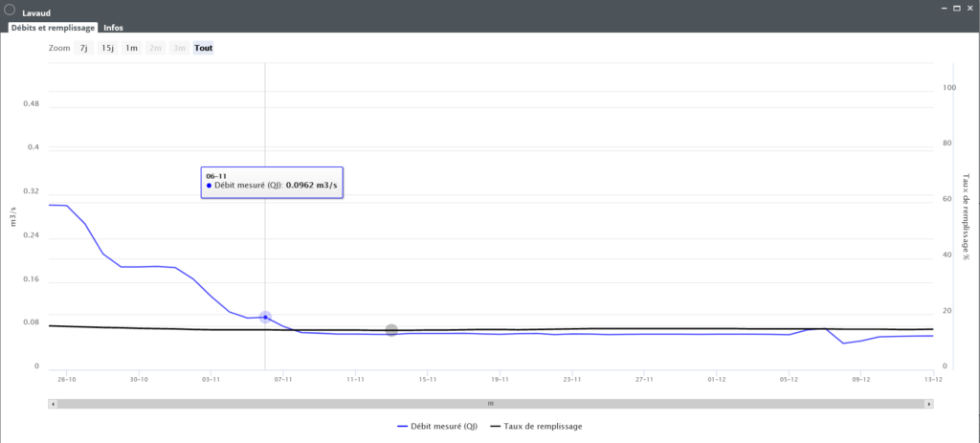Click the 26-10 date label on x-axis
The image size is (980, 443).
[66, 380]
